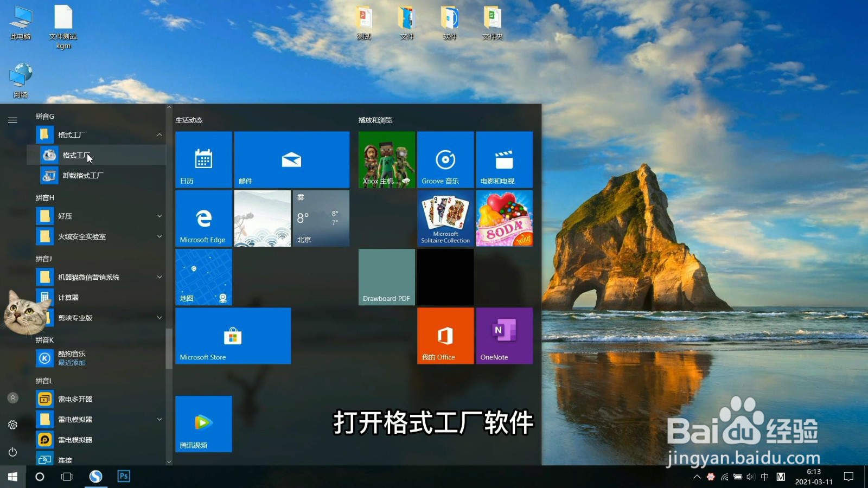Image resolution: width=868 pixels, height=488 pixels.
Task: Click the 拼音G letter header
Action: pos(45,117)
